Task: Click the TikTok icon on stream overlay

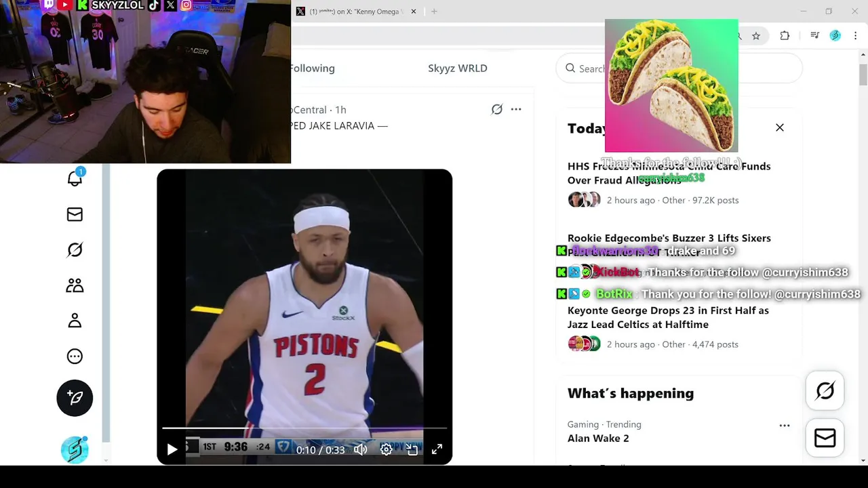Action: point(154,5)
